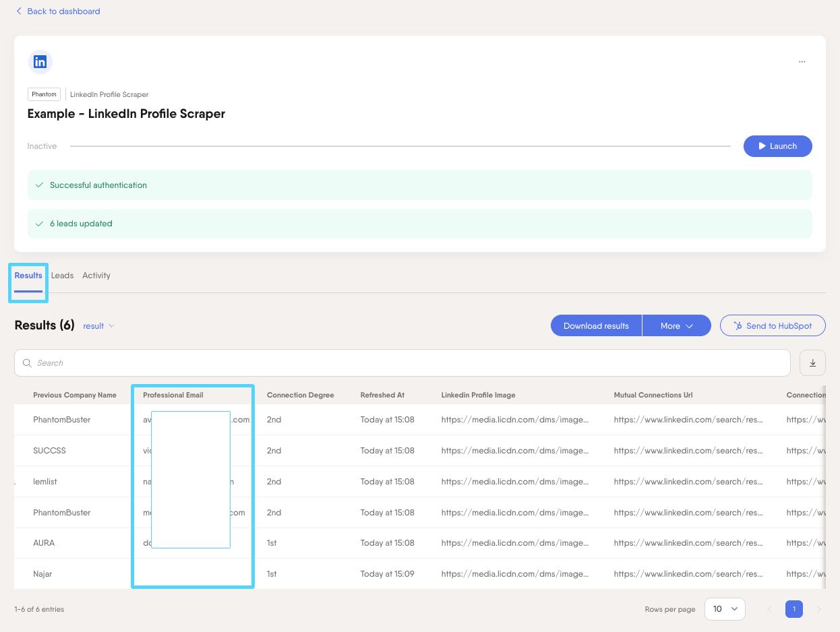Click previous page arrow
This screenshot has height=632, width=840.
coord(769,609)
